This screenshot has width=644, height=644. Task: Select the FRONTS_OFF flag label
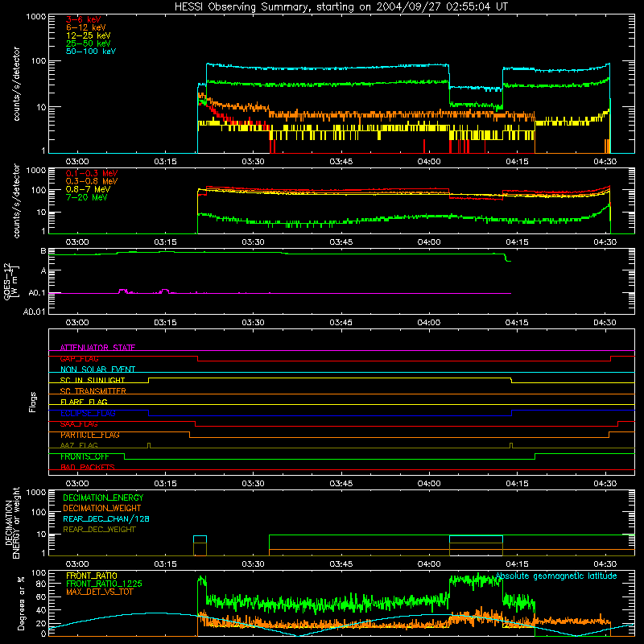pyautogui.click(x=85, y=456)
